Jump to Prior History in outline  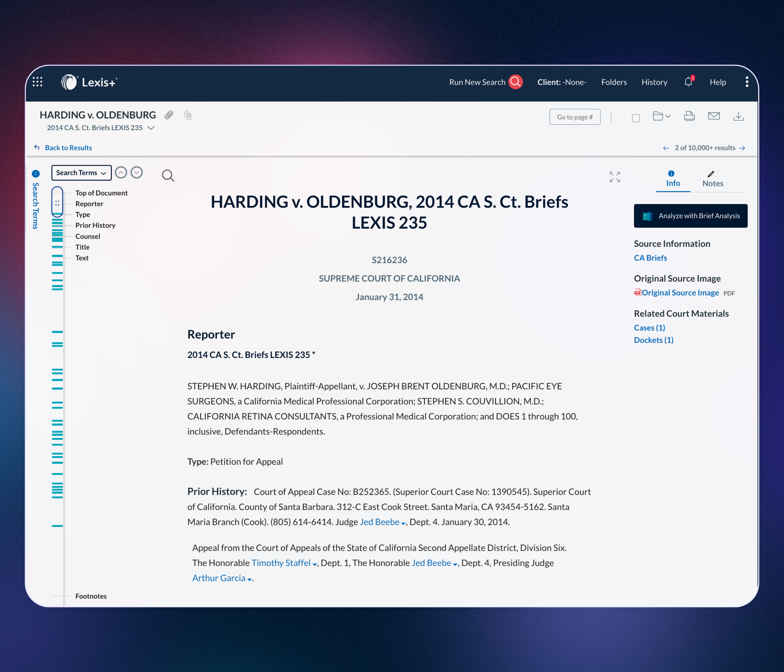(x=95, y=225)
